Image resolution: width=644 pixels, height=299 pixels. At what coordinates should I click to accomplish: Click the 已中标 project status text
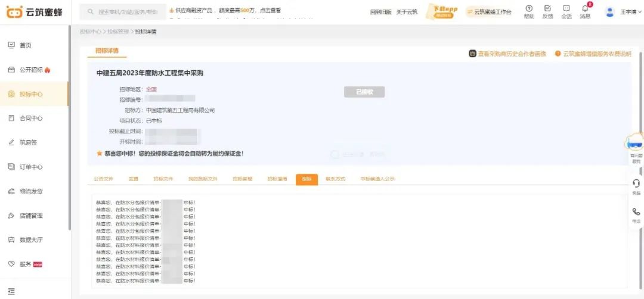(x=154, y=121)
